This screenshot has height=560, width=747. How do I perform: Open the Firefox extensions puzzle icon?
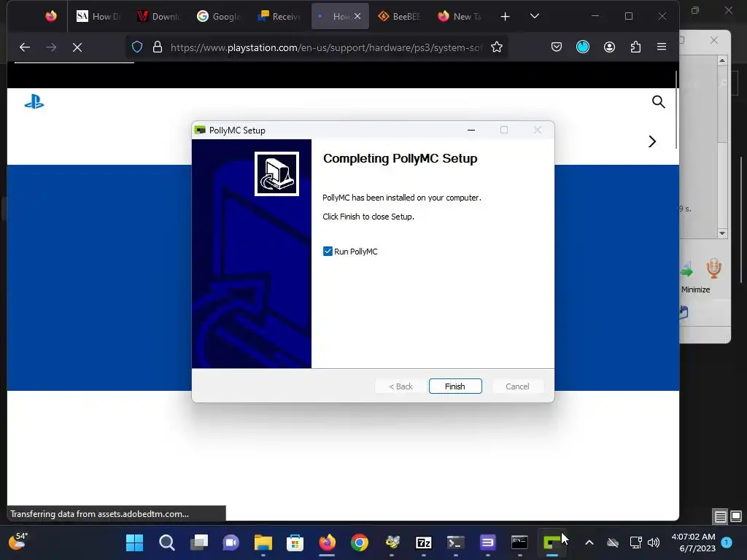coord(635,47)
